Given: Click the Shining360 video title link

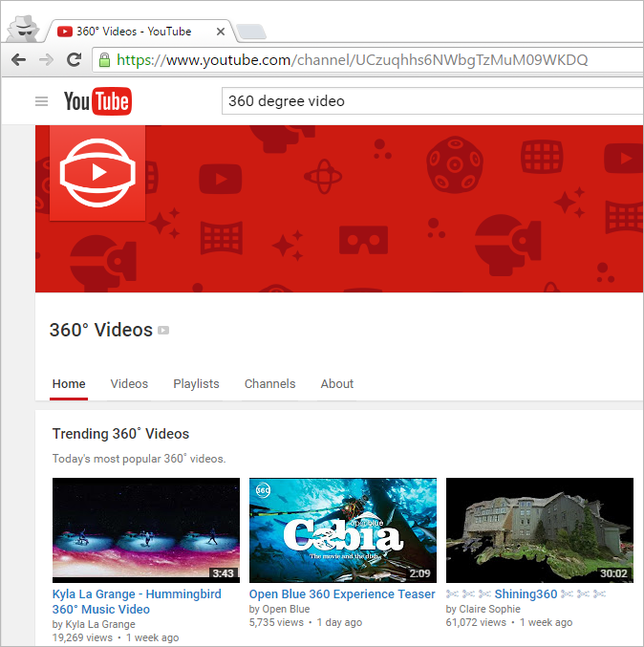Looking at the screenshot, I should pyautogui.click(x=526, y=594).
